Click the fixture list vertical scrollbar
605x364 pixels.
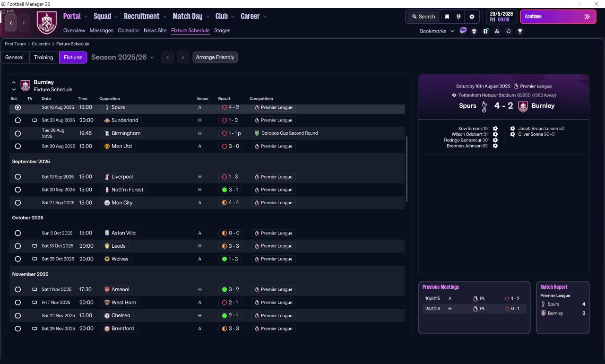click(406, 169)
